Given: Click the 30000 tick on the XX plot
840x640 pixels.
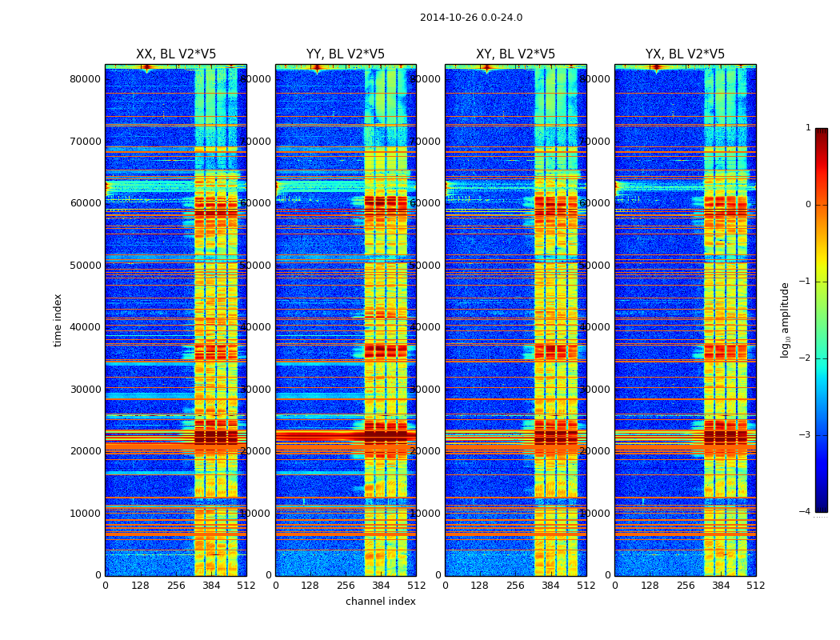Looking at the screenshot, I should tap(85, 390).
